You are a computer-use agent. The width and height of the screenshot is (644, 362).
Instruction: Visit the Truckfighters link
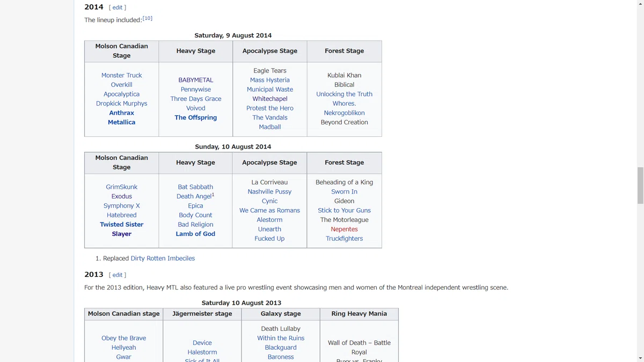point(345,239)
